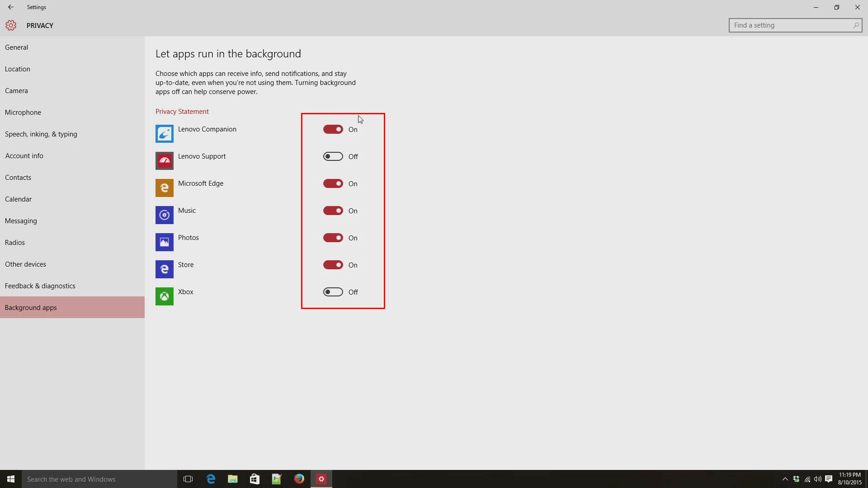Image resolution: width=868 pixels, height=488 pixels.
Task: Open the Privacy Statement link
Action: (182, 112)
